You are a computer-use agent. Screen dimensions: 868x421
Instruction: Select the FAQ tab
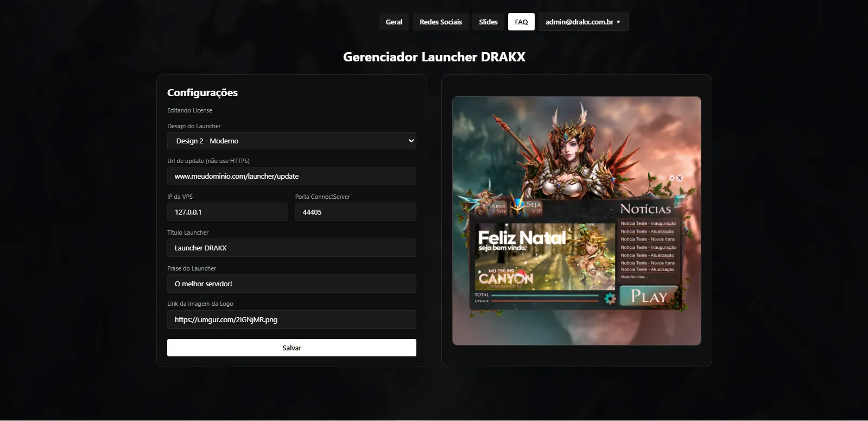(521, 22)
